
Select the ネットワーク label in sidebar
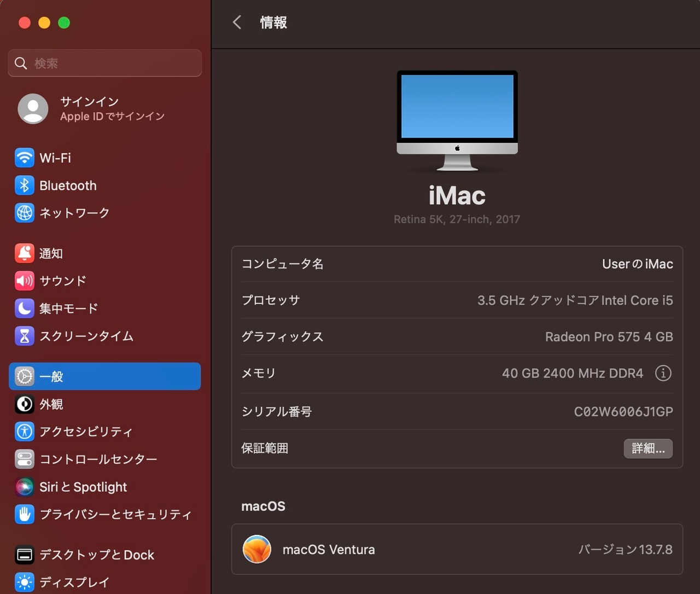pyautogui.click(x=74, y=213)
